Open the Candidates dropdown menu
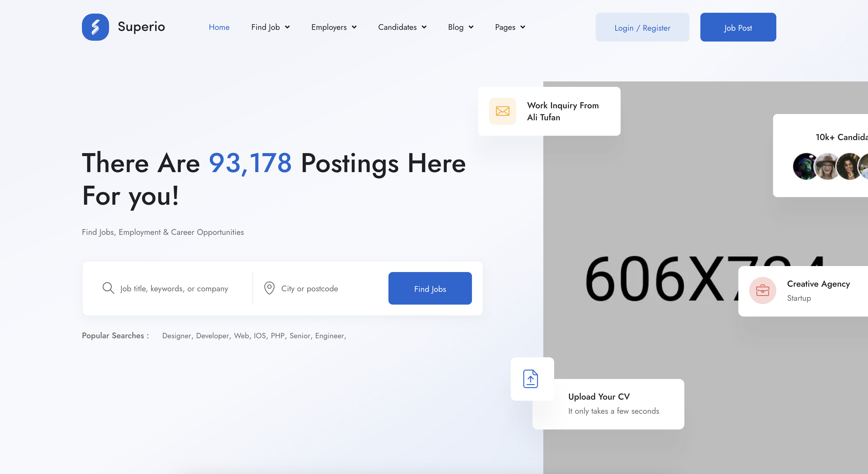 (x=402, y=27)
